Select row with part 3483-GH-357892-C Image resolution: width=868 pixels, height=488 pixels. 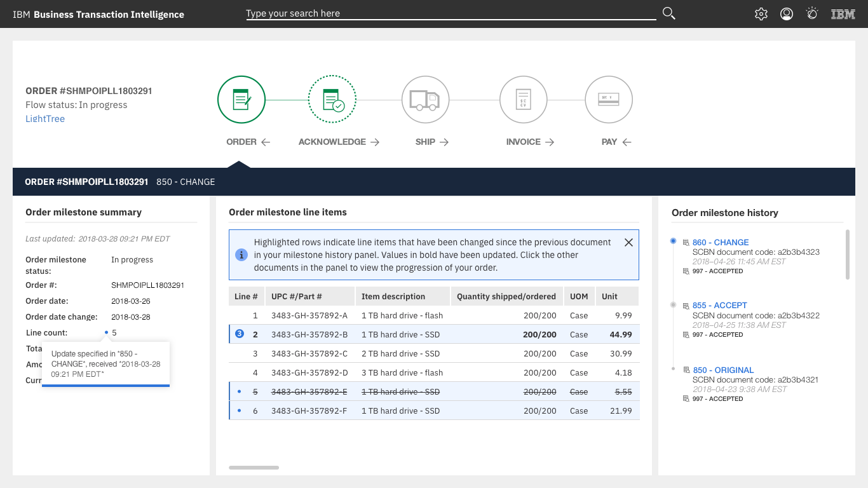(x=434, y=353)
